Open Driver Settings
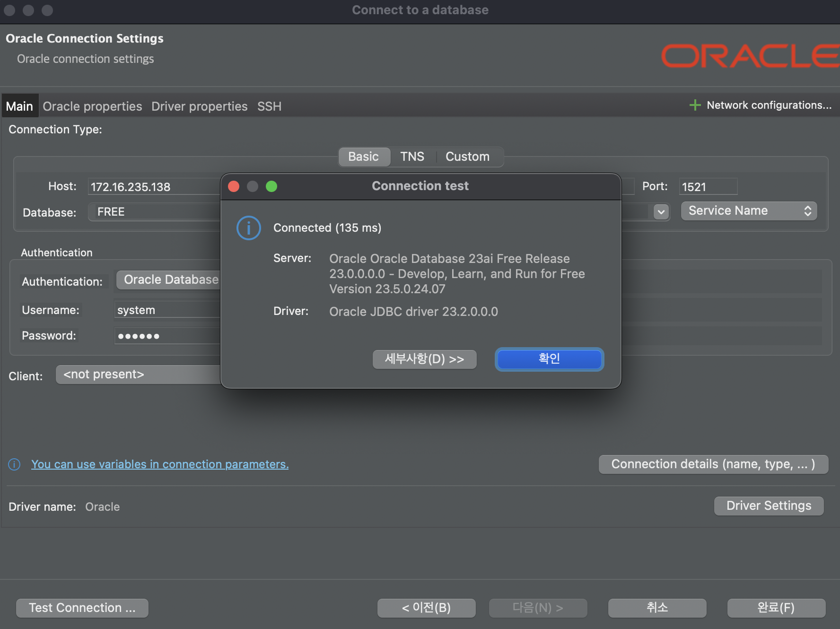Viewport: 840px width, 629px height. [x=769, y=506]
